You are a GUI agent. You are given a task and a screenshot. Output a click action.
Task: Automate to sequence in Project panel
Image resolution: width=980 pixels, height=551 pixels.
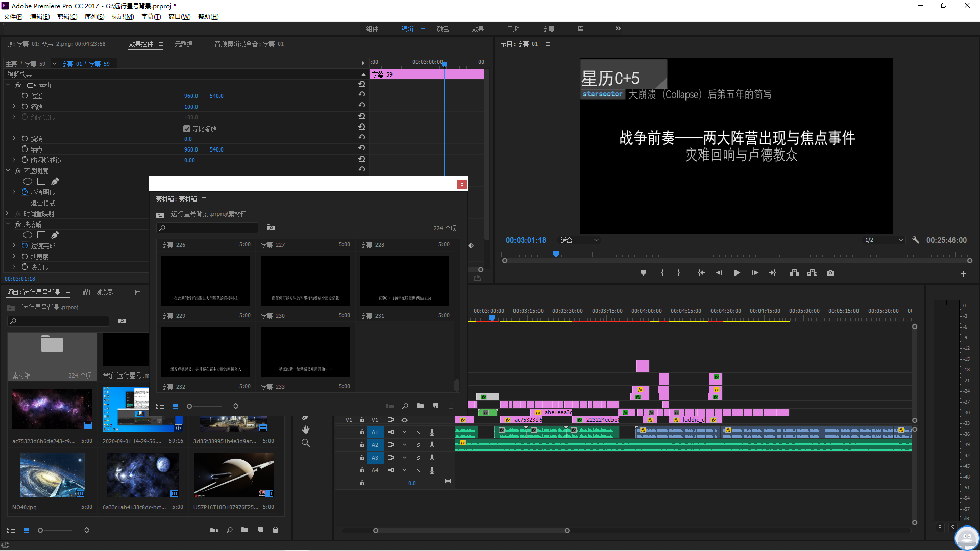pyautogui.click(x=214, y=530)
